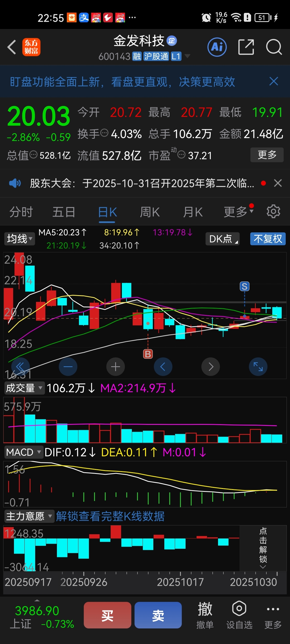Tap the 总值 info icon
The width and height of the screenshot is (290, 644).
(x=33, y=155)
